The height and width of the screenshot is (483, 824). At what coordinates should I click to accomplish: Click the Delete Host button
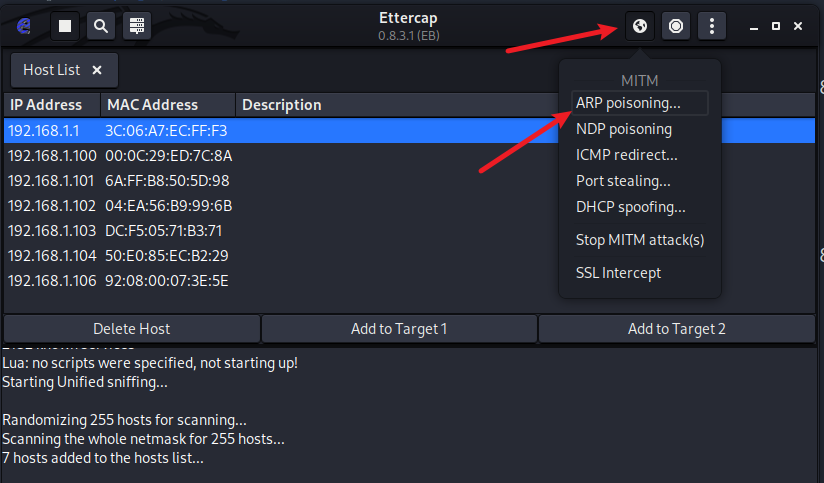131,329
